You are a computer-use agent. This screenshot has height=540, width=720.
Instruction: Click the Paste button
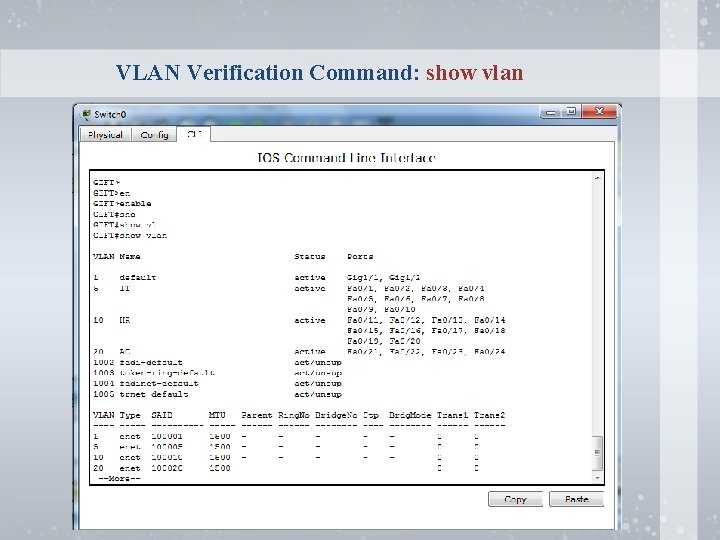(576, 499)
